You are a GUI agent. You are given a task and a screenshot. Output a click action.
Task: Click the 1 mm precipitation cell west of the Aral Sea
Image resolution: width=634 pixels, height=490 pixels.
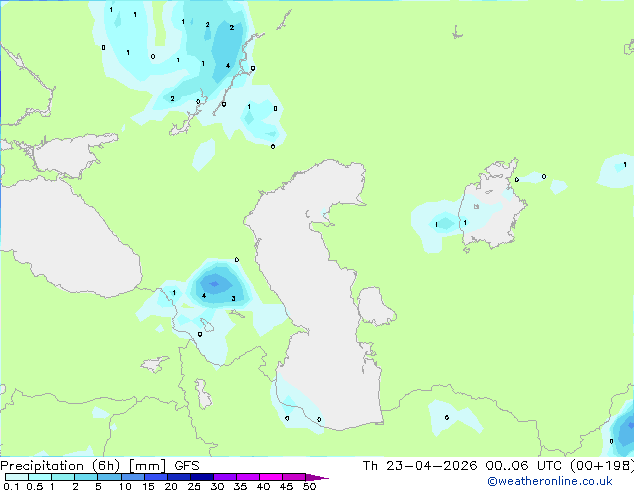pos(444,223)
